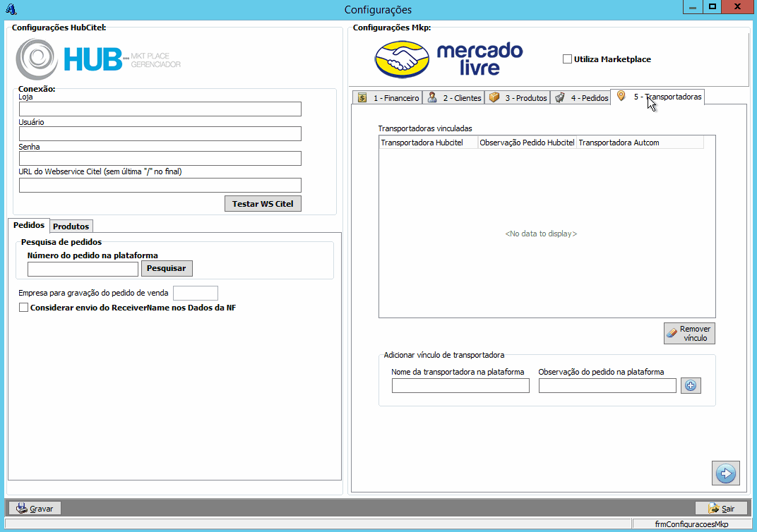Screen dimensions: 757x532
Task: Focus the URL do Webservice Citel field
Action: (x=160, y=185)
